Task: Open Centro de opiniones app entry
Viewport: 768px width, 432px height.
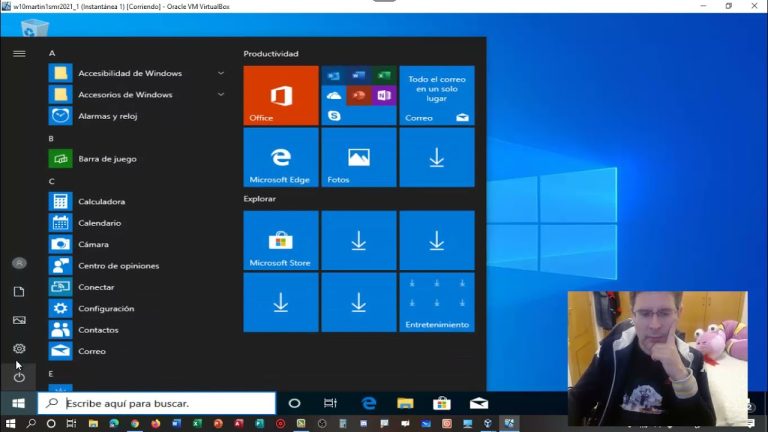Action: pyautogui.click(x=118, y=266)
